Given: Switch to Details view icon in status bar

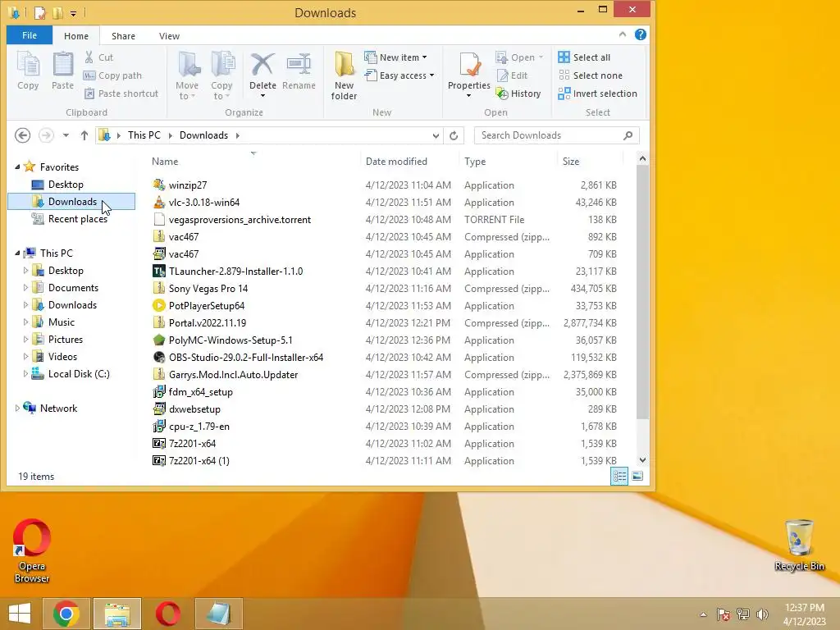Looking at the screenshot, I should tap(620, 477).
